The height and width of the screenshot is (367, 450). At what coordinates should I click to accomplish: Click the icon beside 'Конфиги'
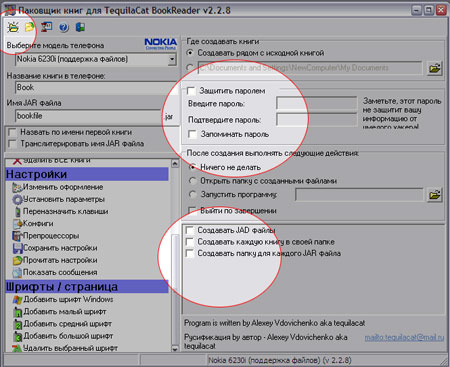(x=17, y=224)
